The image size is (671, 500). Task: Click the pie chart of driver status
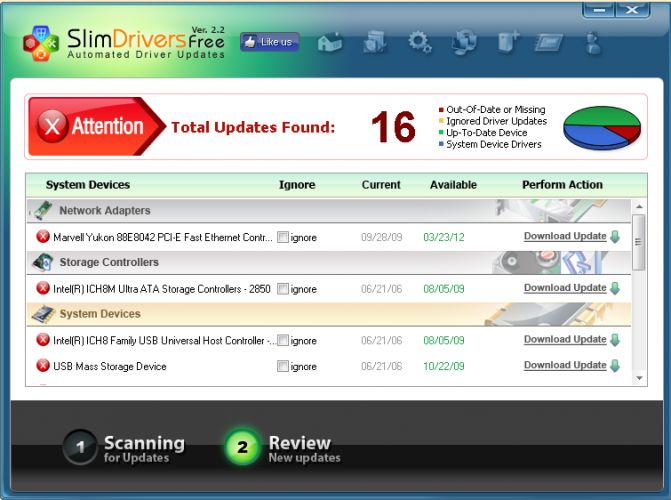click(602, 128)
